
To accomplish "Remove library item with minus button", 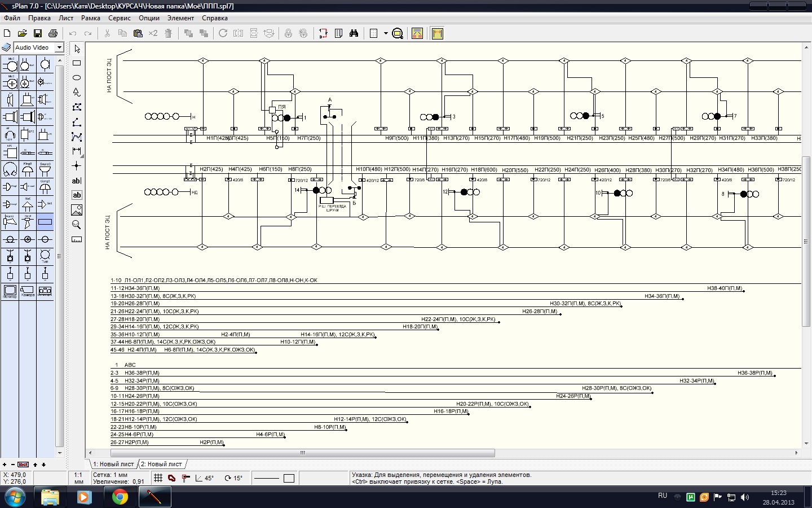I will pyautogui.click(x=13, y=465).
